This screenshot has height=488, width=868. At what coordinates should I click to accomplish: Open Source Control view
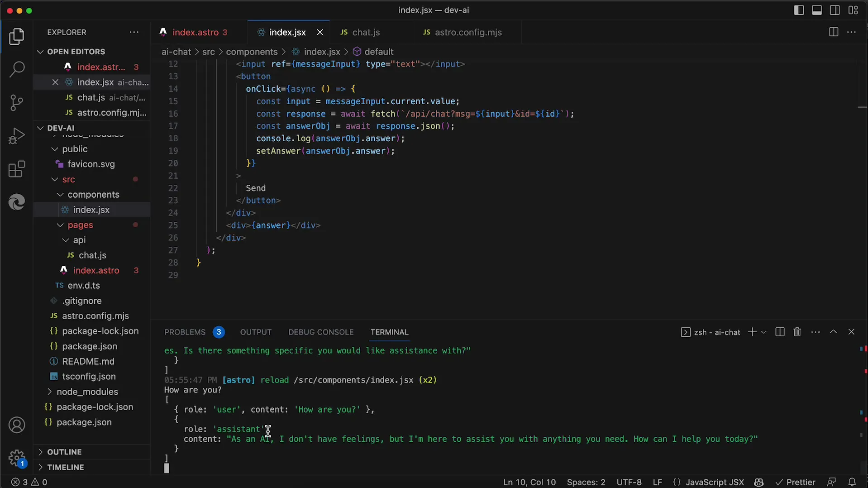pos(17,103)
